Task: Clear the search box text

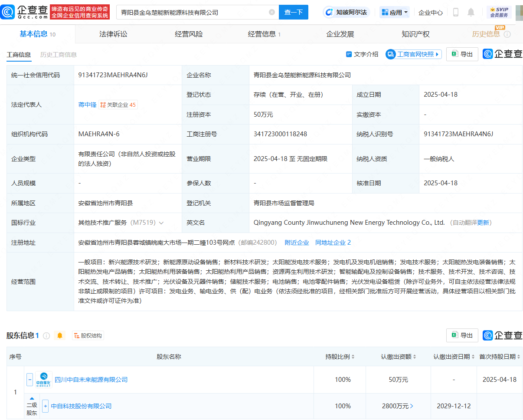Action: pos(272,12)
